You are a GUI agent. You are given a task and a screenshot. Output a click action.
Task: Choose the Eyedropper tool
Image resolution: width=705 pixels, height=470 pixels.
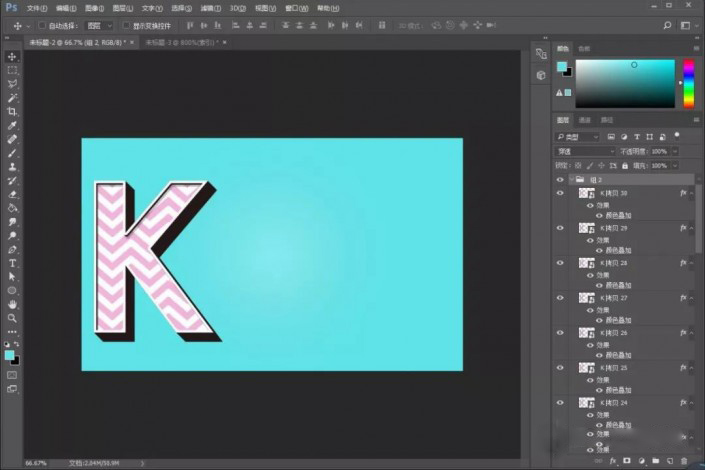[12, 125]
